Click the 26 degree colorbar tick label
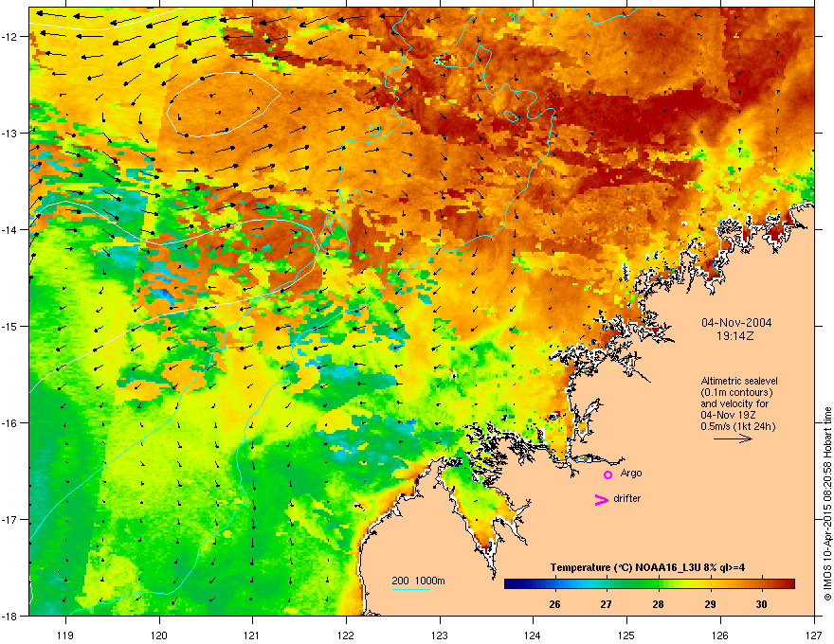834x644 pixels. 554,604
